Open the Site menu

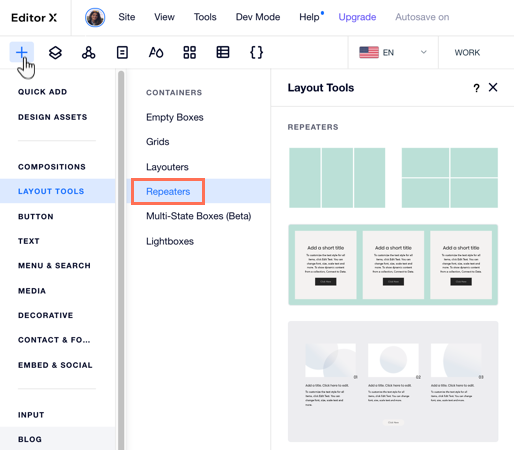click(x=127, y=17)
